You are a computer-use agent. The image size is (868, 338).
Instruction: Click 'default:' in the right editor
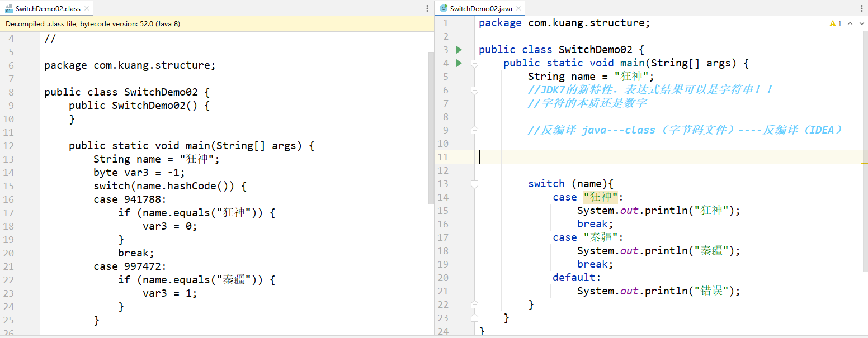point(577,278)
